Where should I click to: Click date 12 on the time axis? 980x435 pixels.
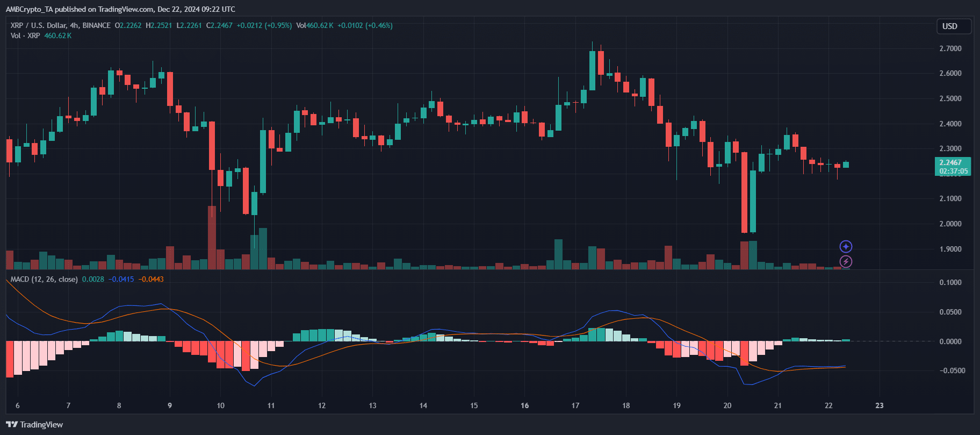click(x=322, y=405)
